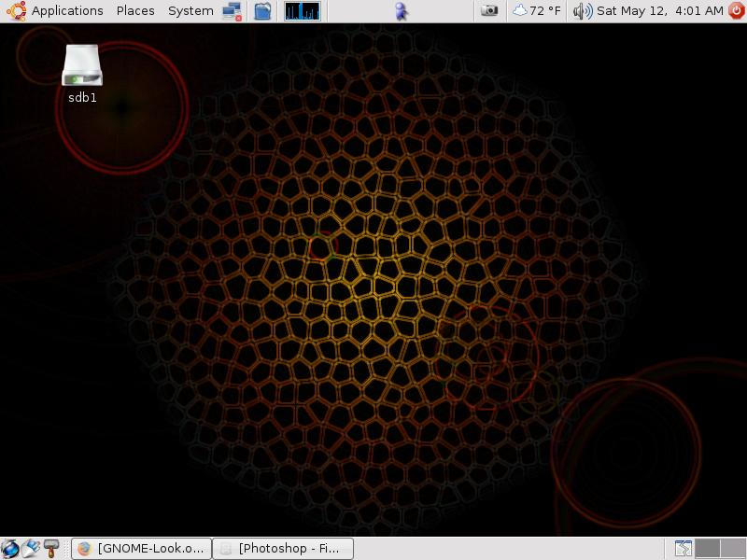The width and height of the screenshot is (747, 560).
Task: Take a screenshot with the camera icon
Action: click(x=488, y=10)
